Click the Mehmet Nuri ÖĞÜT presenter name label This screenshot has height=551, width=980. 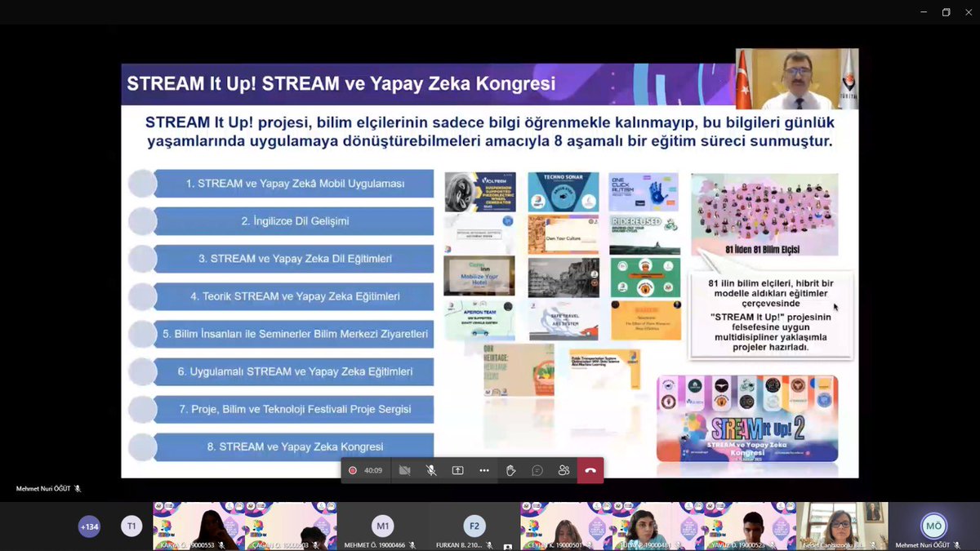45,489
